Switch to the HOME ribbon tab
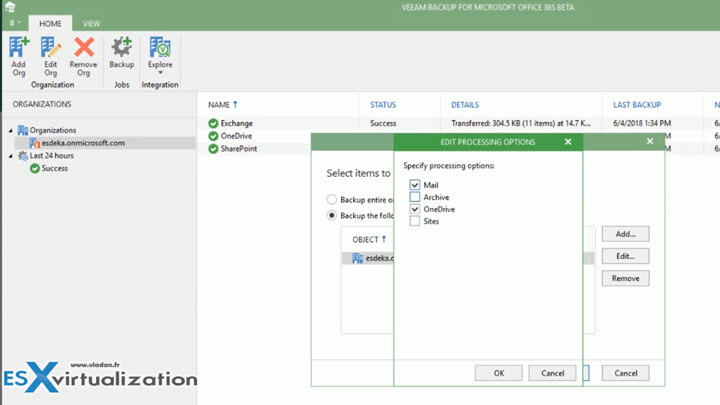Viewport: 720px width, 405px height. coord(50,23)
